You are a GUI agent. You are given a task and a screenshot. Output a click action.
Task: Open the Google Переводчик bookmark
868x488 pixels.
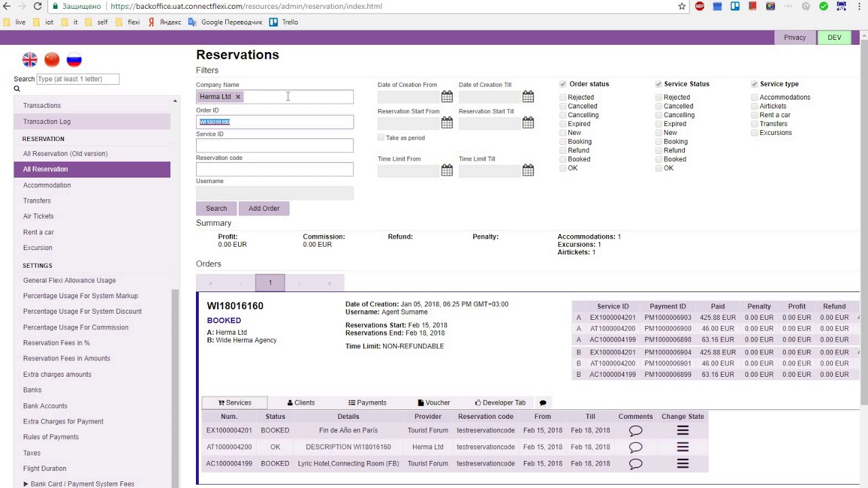click(225, 22)
